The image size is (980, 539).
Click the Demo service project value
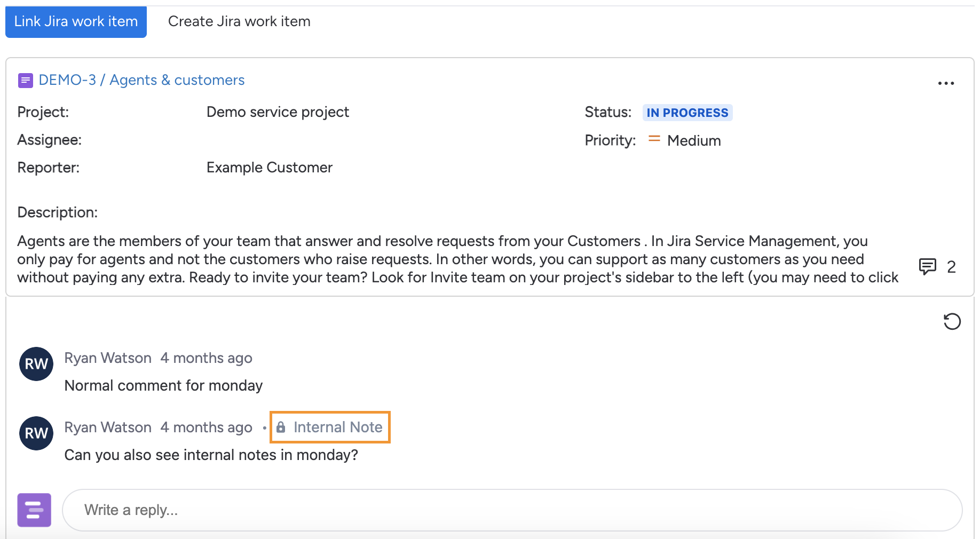[278, 112]
